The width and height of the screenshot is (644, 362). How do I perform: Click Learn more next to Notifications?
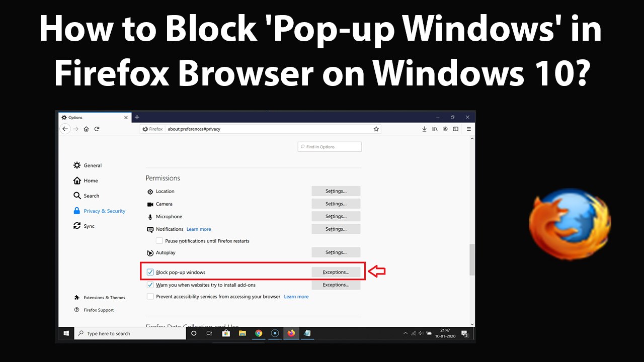click(199, 229)
